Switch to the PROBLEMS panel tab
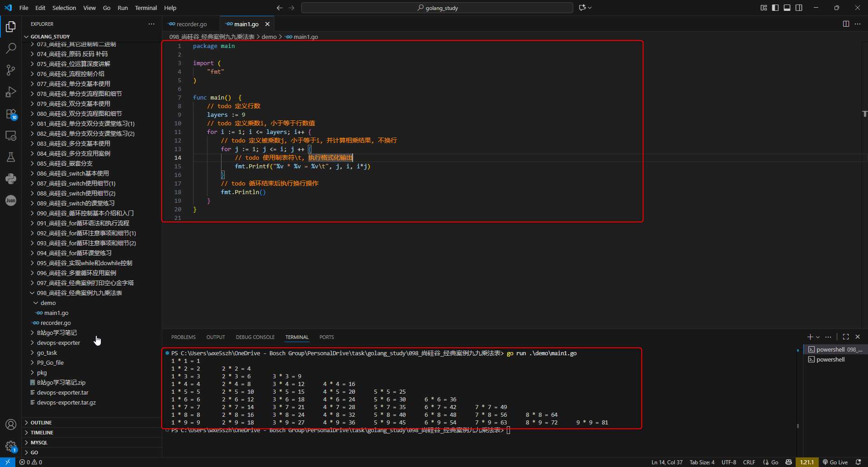The image size is (868, 467). click(184, 337)
